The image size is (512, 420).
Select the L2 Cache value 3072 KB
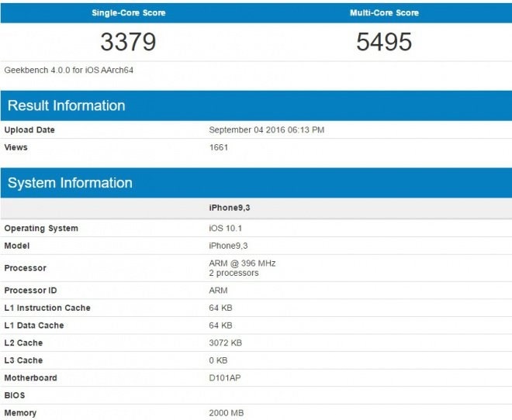click(x=225, y=343)
